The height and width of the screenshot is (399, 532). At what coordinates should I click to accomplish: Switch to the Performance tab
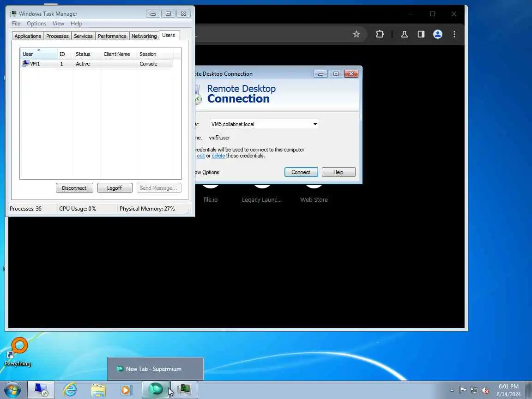(112, 36)
